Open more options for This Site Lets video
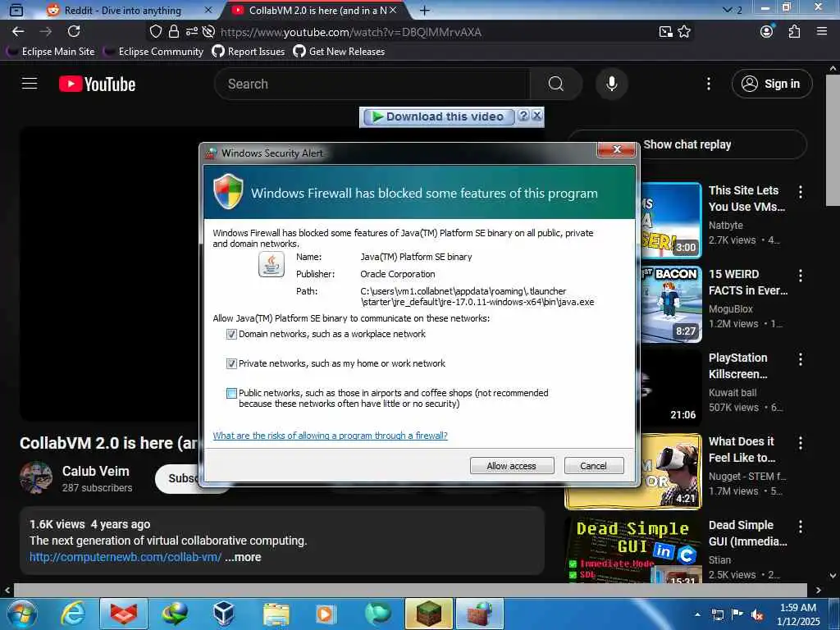 tap(801, 192)
